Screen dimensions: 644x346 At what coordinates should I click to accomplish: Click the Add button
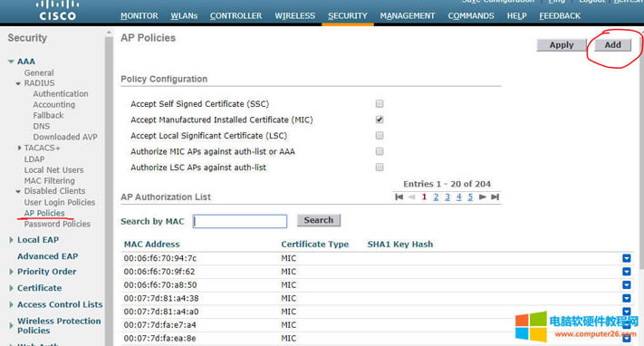612,44
